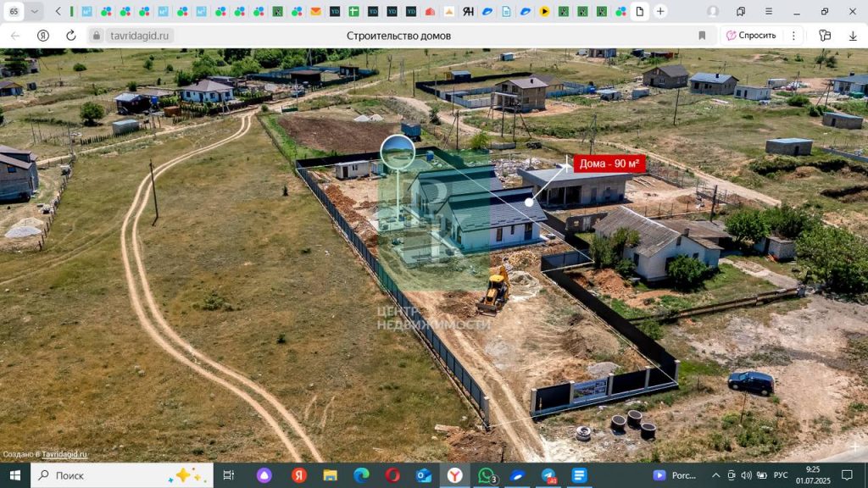Click the tavridagid.ru address field
The image size is (868, 488).
tap(139, 36)
